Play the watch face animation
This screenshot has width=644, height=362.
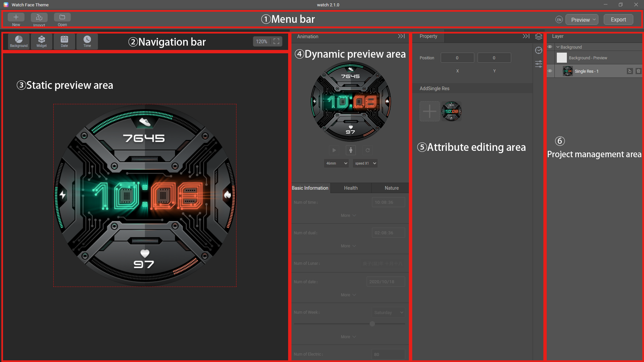(334, 150)
